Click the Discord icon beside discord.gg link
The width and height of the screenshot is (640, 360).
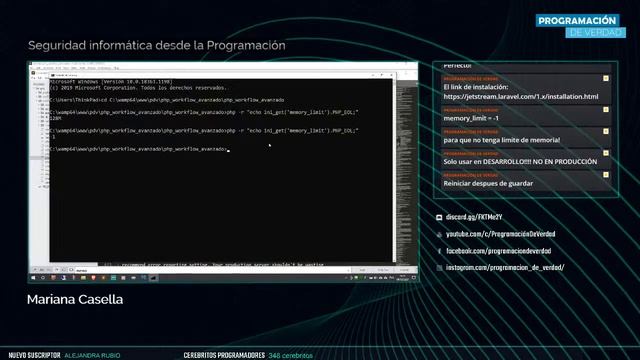[x=439, y=218]
